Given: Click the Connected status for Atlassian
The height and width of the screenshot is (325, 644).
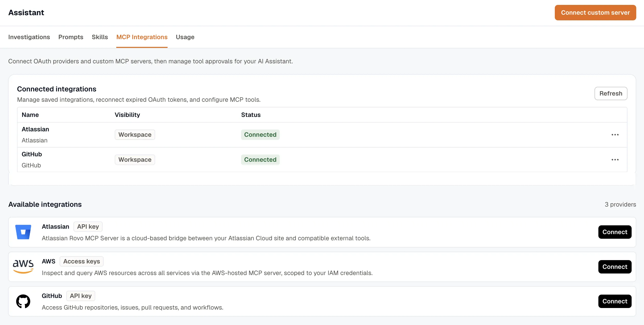Looking at the screenshot, I should click(260, 135).
